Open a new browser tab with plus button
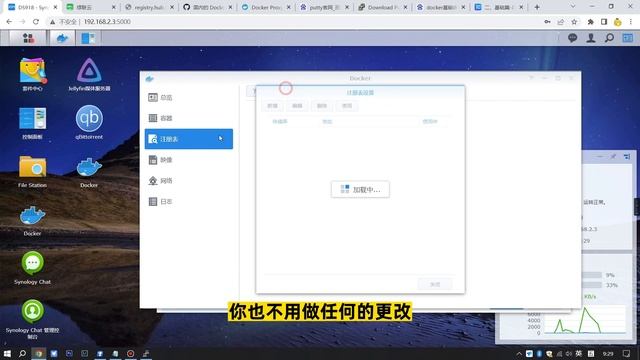 537,7
